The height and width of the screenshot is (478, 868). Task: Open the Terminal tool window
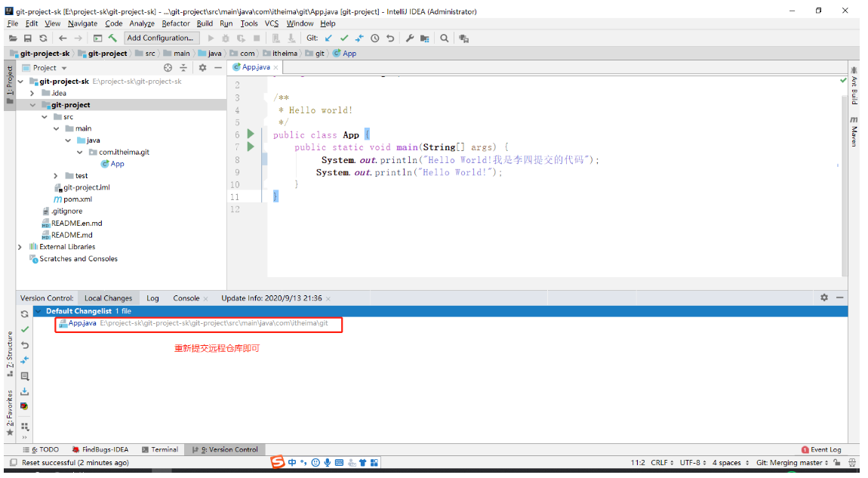[x=160, y=449]
